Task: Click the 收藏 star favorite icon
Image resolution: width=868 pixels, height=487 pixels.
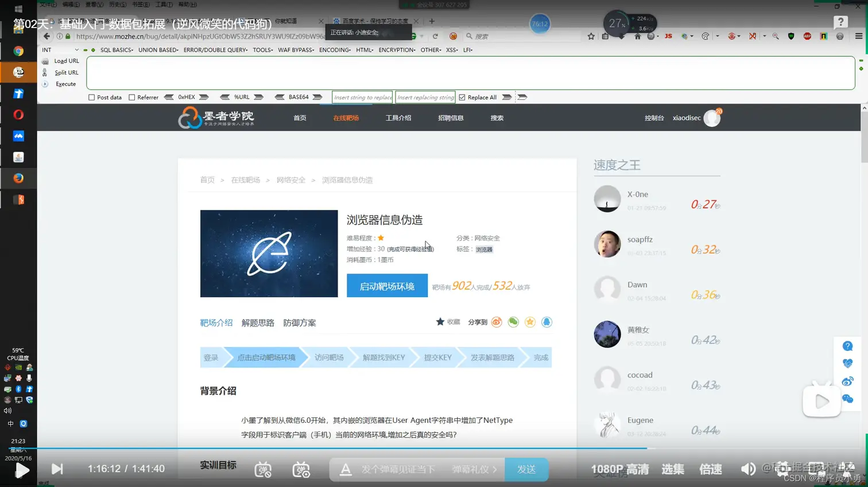Action: pyautogui.click(x=440, y=322)
